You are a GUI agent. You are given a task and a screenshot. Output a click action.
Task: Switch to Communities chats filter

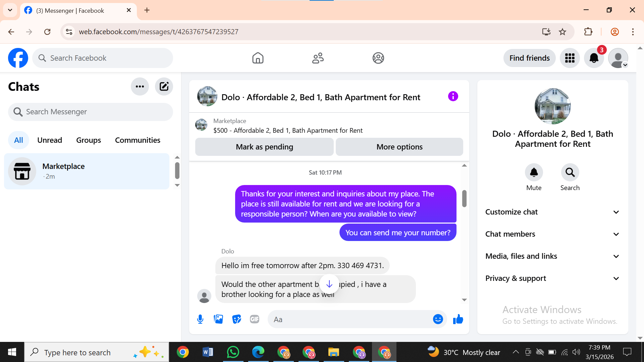138,140
